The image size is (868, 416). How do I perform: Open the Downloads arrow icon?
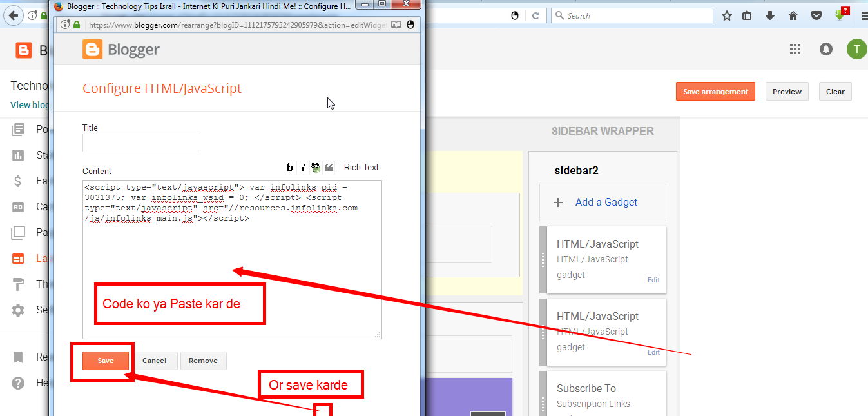pyautogui.click(x=770, y=15)
